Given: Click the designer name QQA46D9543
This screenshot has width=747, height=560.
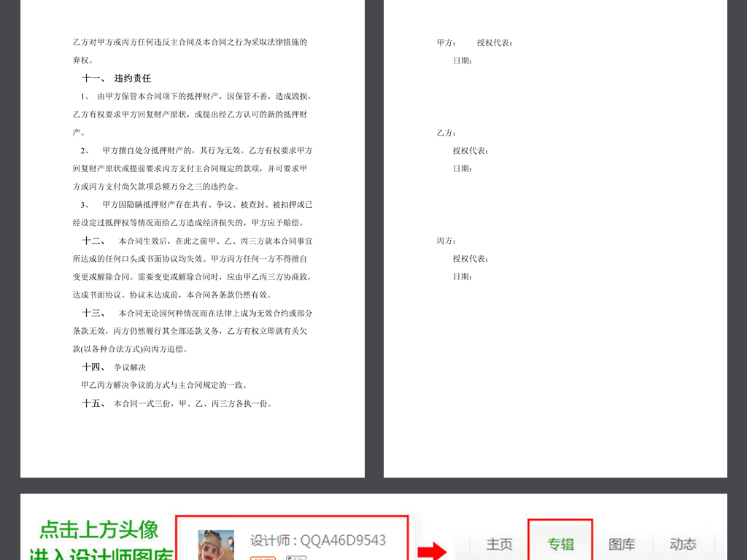Looking at the screenshot, I should point(318,540).
